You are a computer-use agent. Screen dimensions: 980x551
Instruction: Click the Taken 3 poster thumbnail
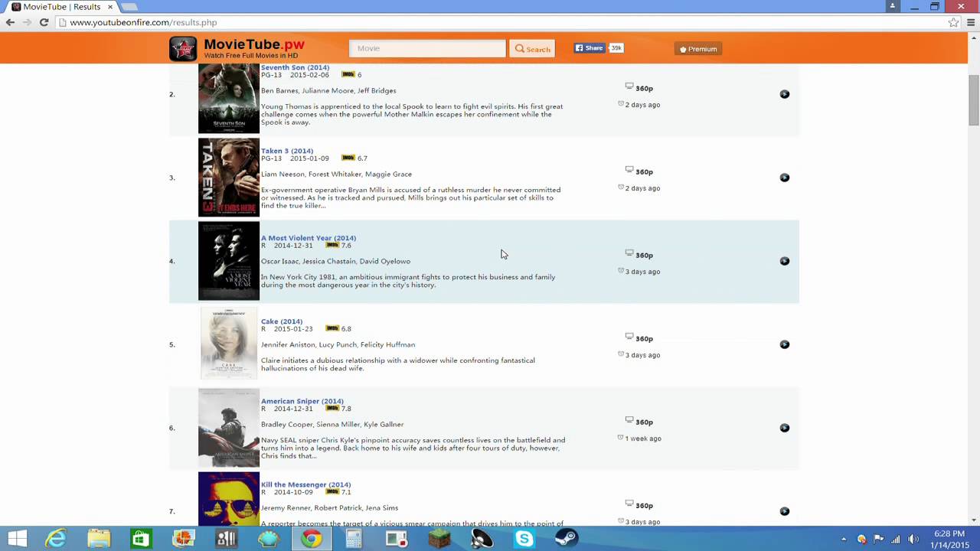pos(229,178)
